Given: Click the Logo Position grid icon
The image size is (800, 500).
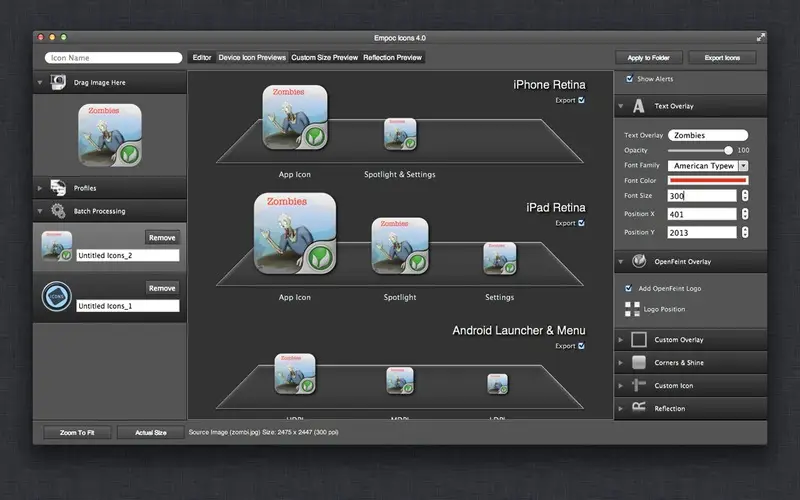Looking at the screenshot, I should (x=632, y=309).
